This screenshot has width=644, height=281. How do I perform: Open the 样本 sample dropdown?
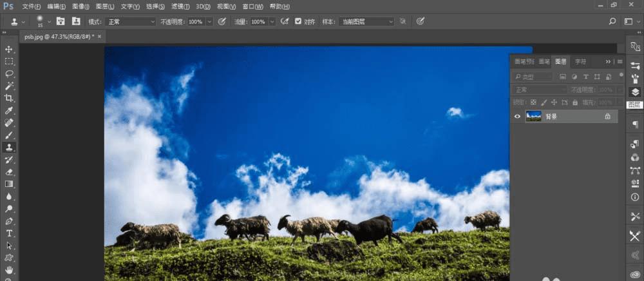[366, 22]
